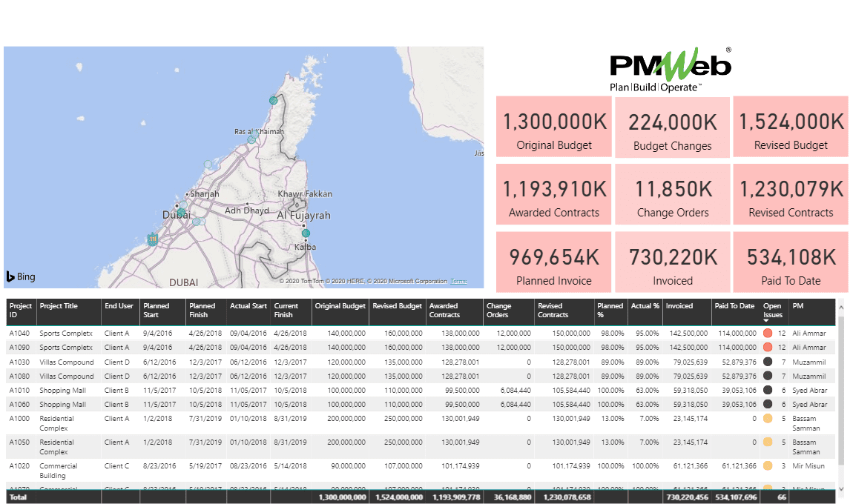Select the Paid To Date 534,108K card
853x504 pixels.
click(791, 262)
